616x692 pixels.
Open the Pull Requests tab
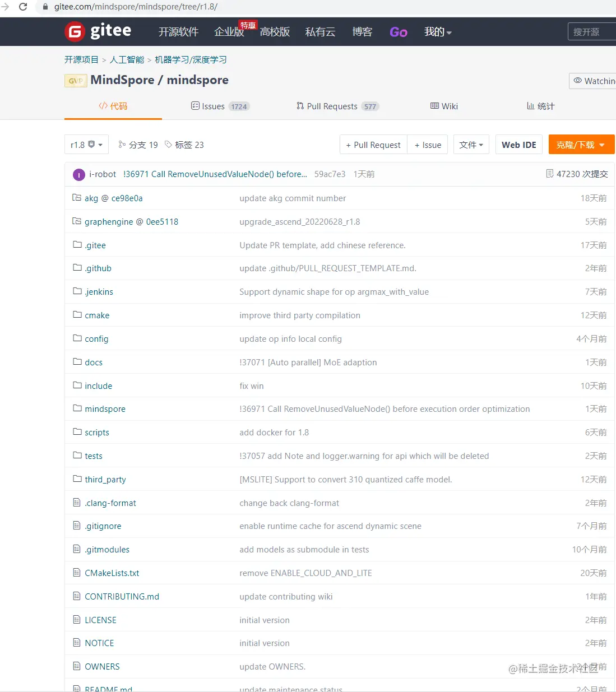point(338,106)
